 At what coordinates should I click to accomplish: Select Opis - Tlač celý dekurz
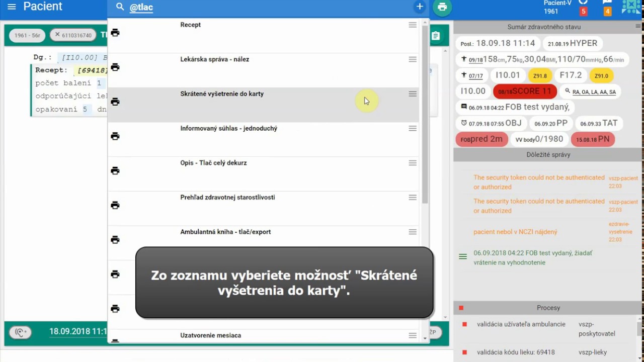tap(263, 174)
